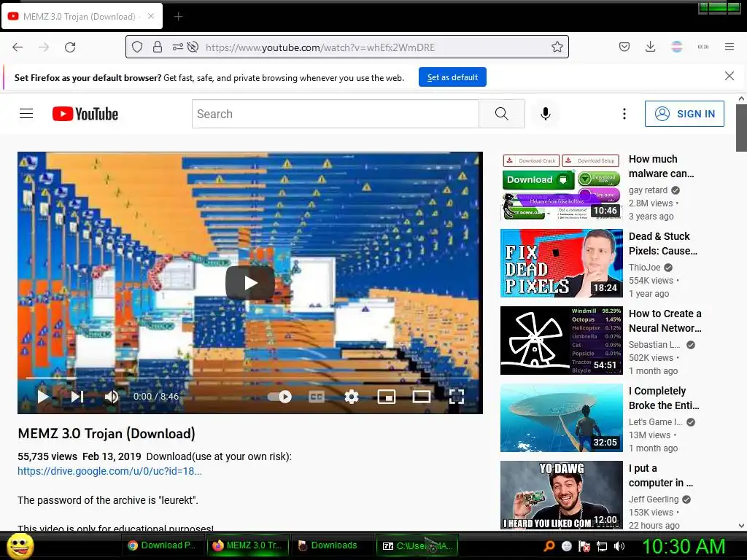Open the YouTube guide hamburger menu

26,114
